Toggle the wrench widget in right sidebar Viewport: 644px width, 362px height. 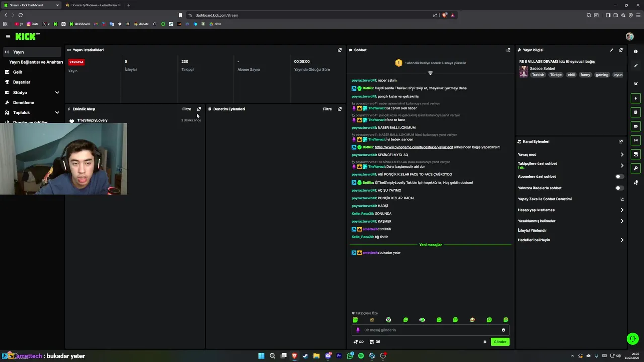point(636,168)
